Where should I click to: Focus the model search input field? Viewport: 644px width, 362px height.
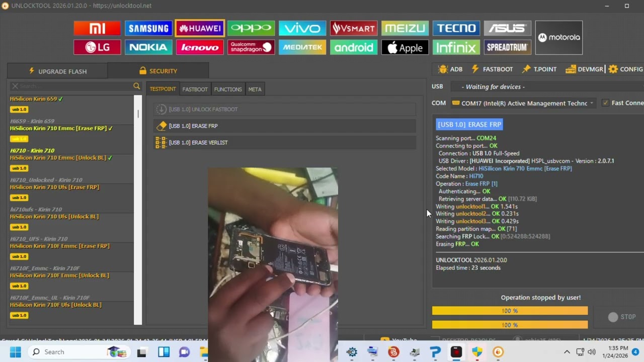(75, 86)
